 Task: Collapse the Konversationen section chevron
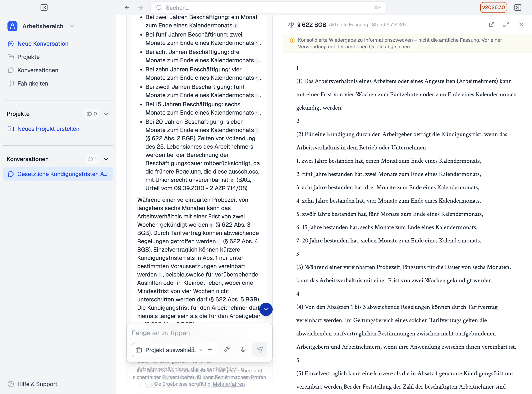106,159
